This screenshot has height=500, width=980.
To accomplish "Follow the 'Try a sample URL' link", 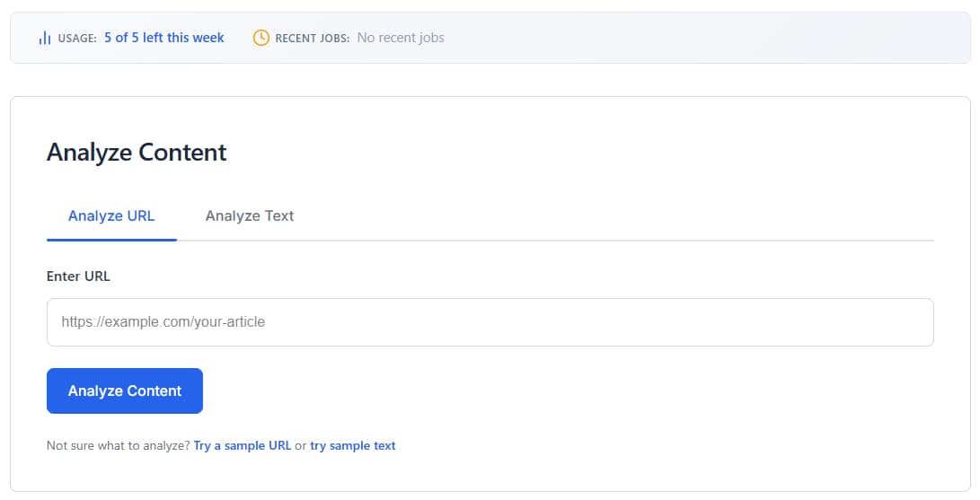I will click(243, 446).
